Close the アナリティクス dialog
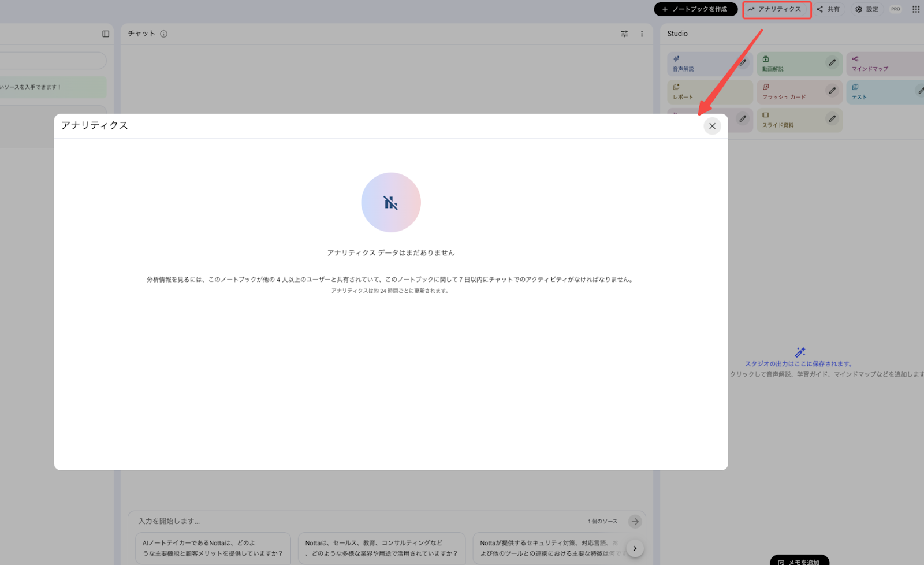Screen dimensions: 924x565 pos(712,126)
